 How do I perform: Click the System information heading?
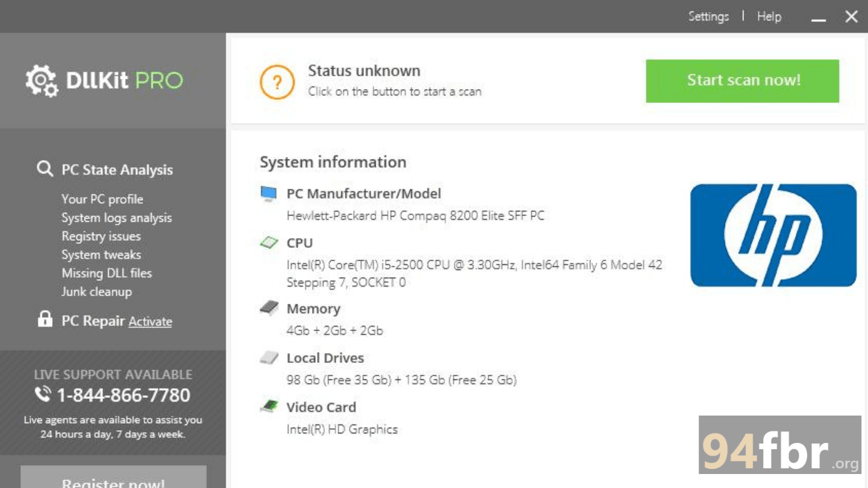pos(333,162)
